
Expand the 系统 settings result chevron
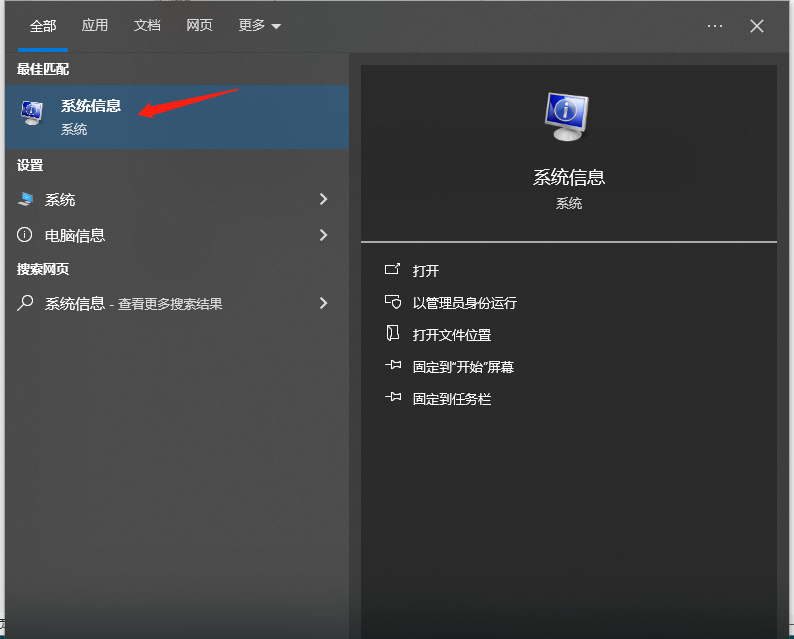(x=324, y=199)
